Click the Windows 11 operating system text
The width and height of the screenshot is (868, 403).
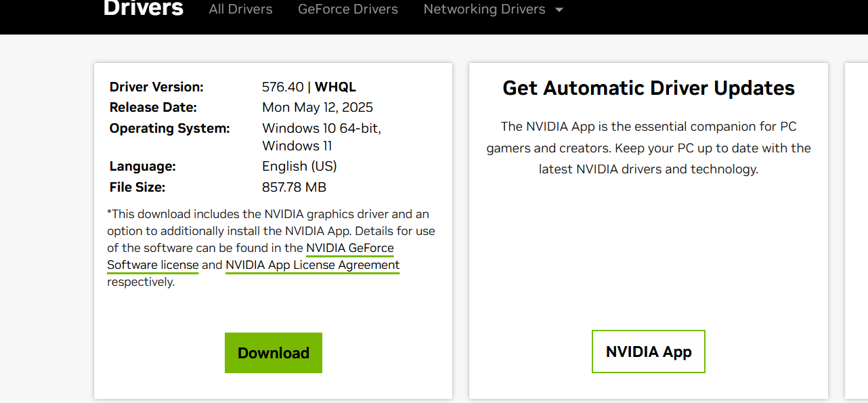(x=297, y=146)
